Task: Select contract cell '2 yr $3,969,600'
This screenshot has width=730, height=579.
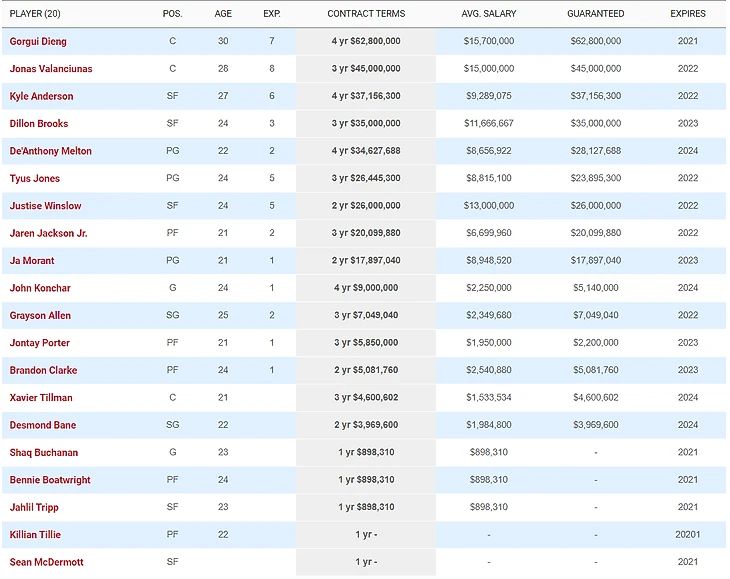Action: (366, 425)
